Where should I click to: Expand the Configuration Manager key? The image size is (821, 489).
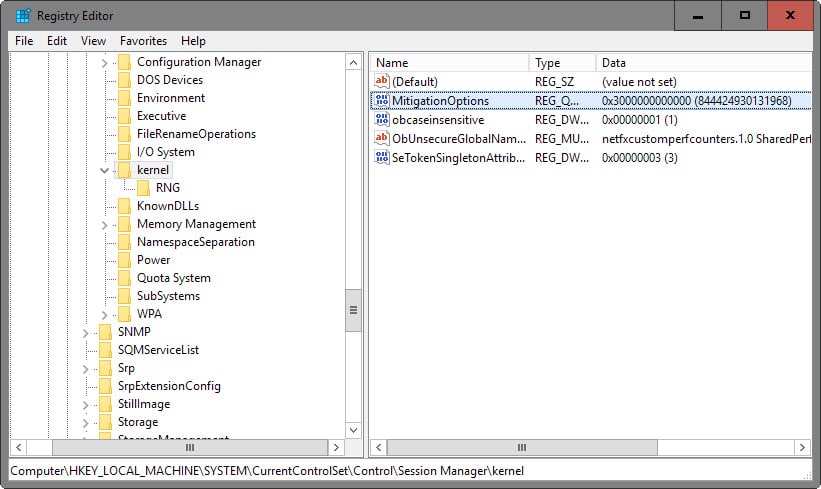[104, 63]
